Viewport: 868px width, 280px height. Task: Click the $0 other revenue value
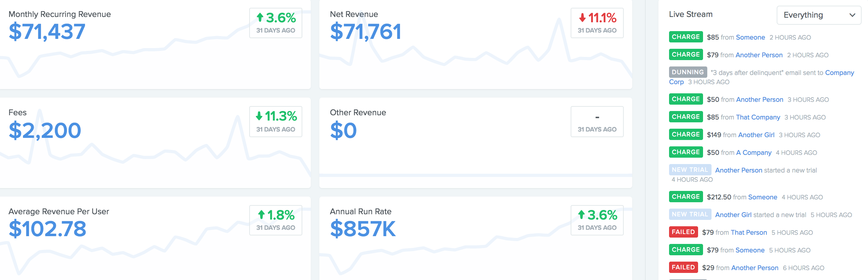coord(343,130)
